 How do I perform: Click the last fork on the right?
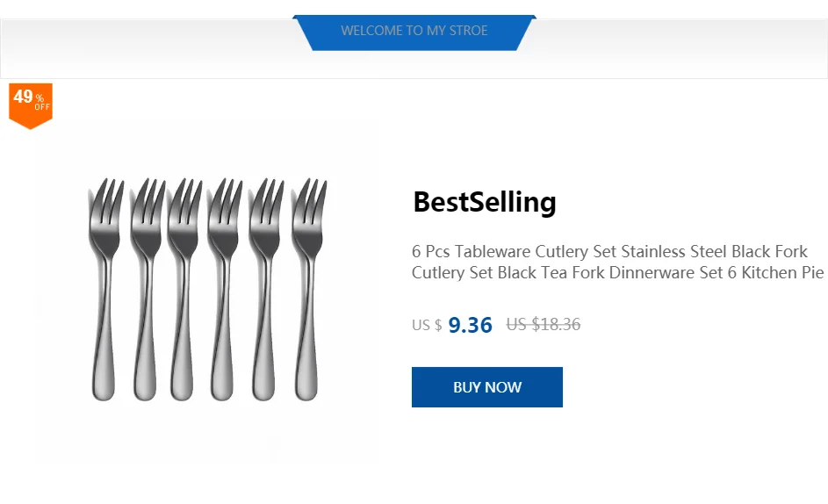point(307,290)
